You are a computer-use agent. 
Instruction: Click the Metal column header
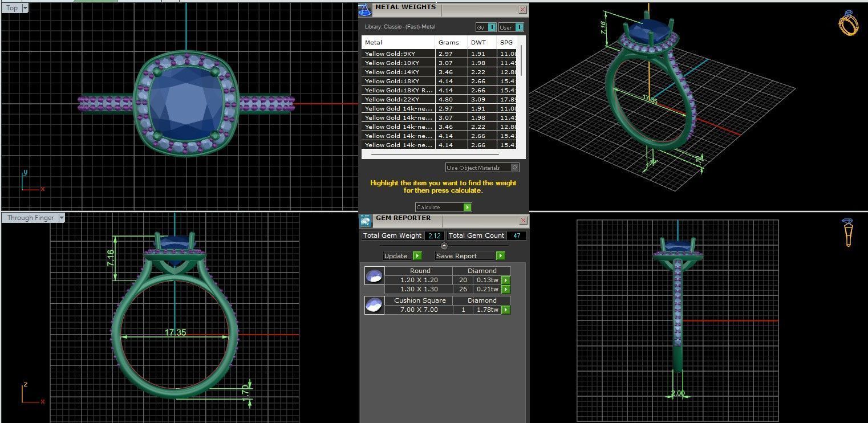click(x=398, y=42)
